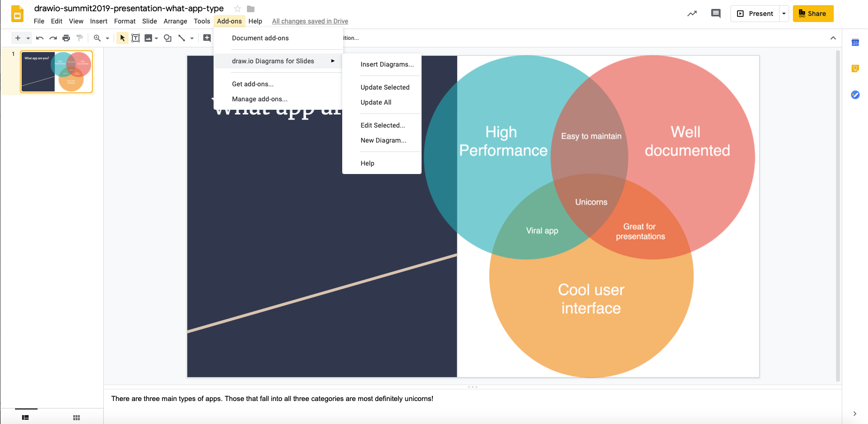This screenshot has width=868, height=424.
Task: Select the Shape tool
Action: tap(168, 38)
